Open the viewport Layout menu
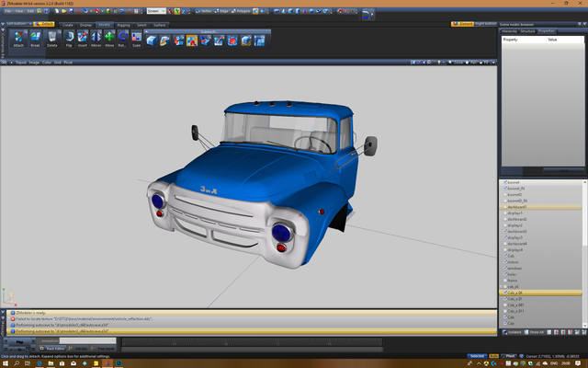588x368 pixels. pos(20,63)
